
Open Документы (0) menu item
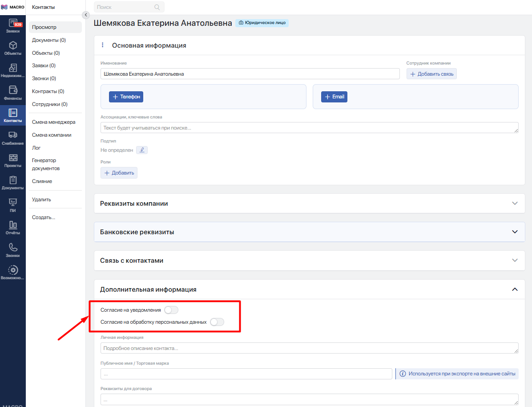point(49,40)
